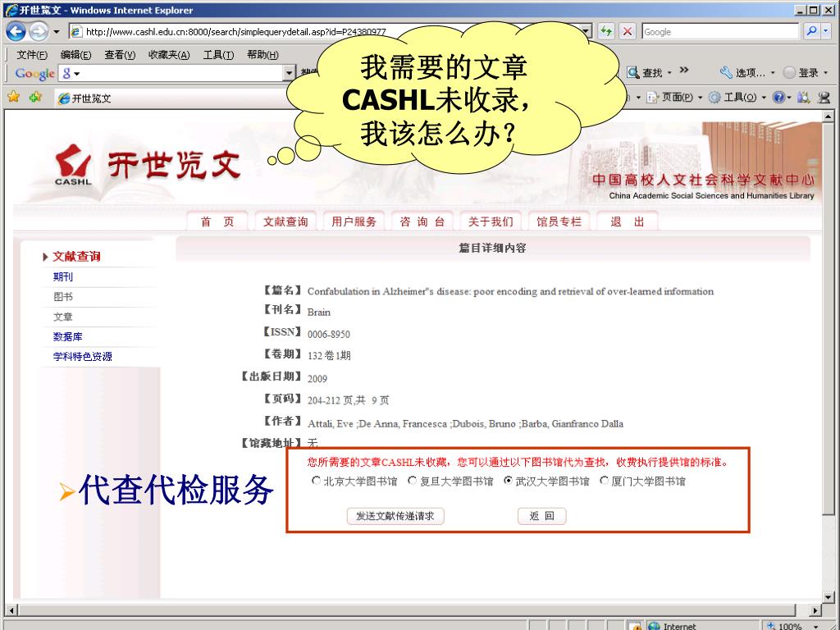The height and width of the screenshot is (630, 840).
Task: Open 咨询台 navigation tab
Action: pos(422,221)
